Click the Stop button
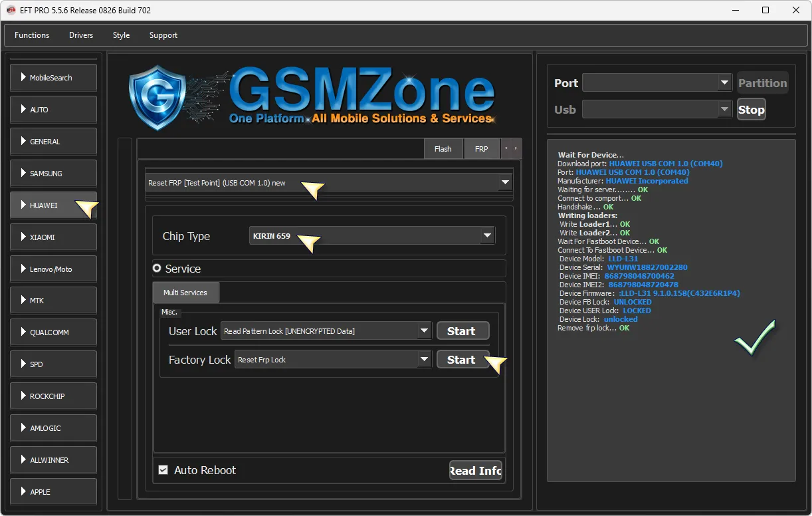The height and width of the screenshot is (516, 812). coord(752,110)
